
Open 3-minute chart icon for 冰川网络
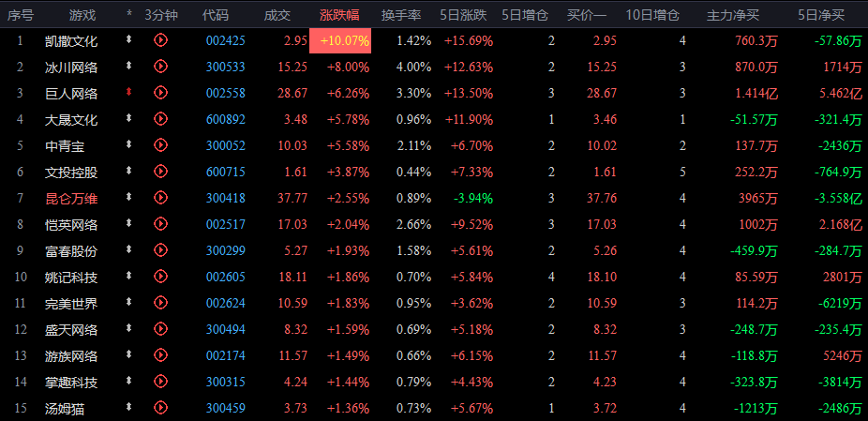(160, 67)
